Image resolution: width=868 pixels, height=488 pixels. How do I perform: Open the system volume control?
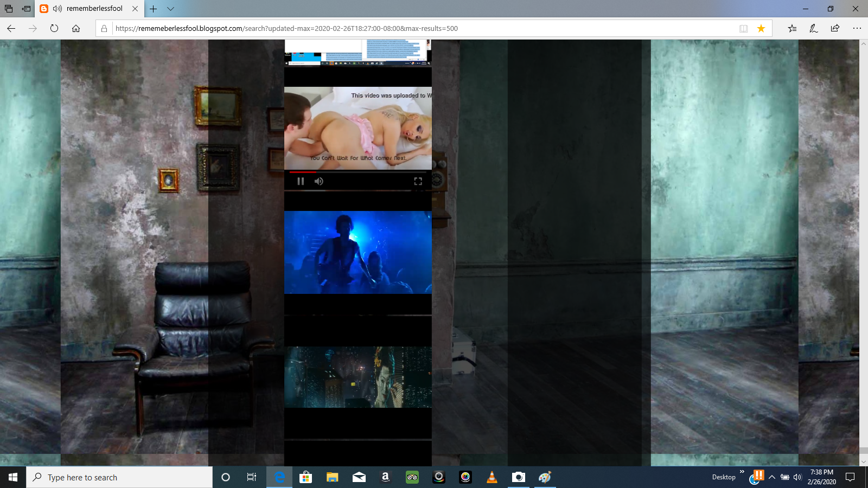[x=797, y=477]
